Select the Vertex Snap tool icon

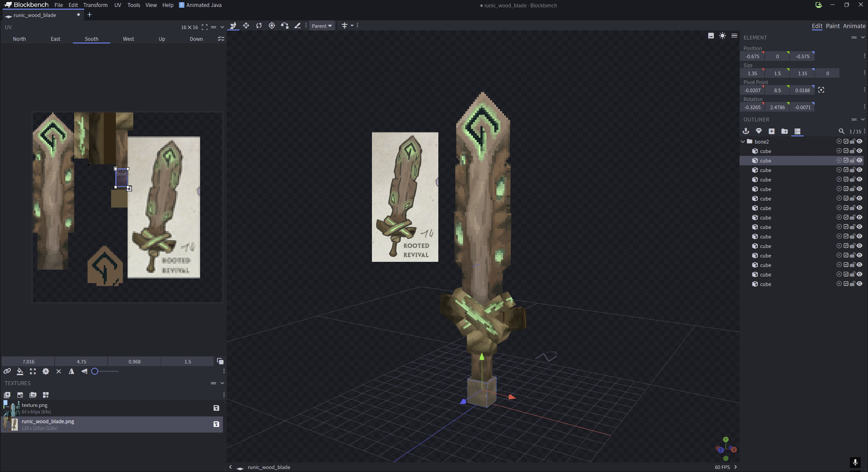[285, 26]
